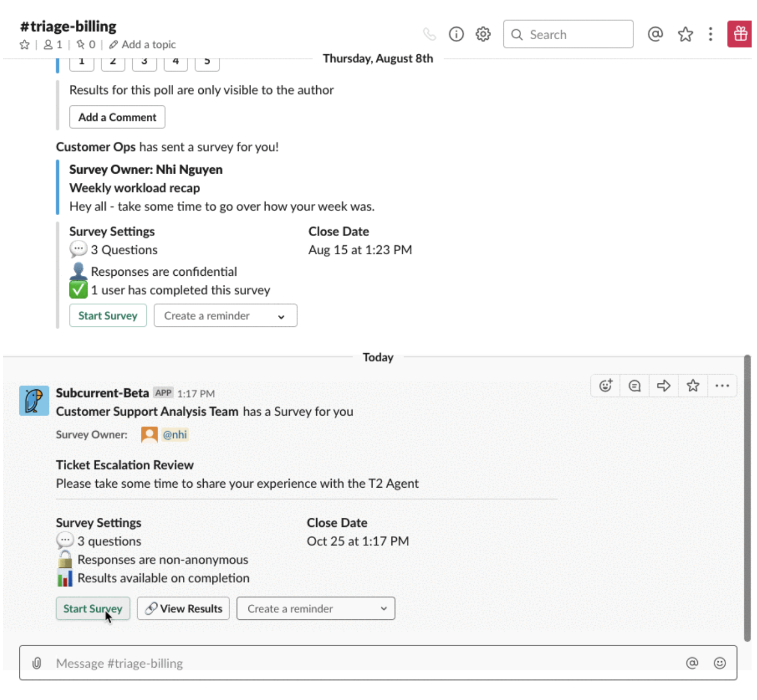The width and height of the screenshot is (757, 700).
Task: Add a reaction to the Subcurrent-Beta message
Action: (x=605, y=385)
